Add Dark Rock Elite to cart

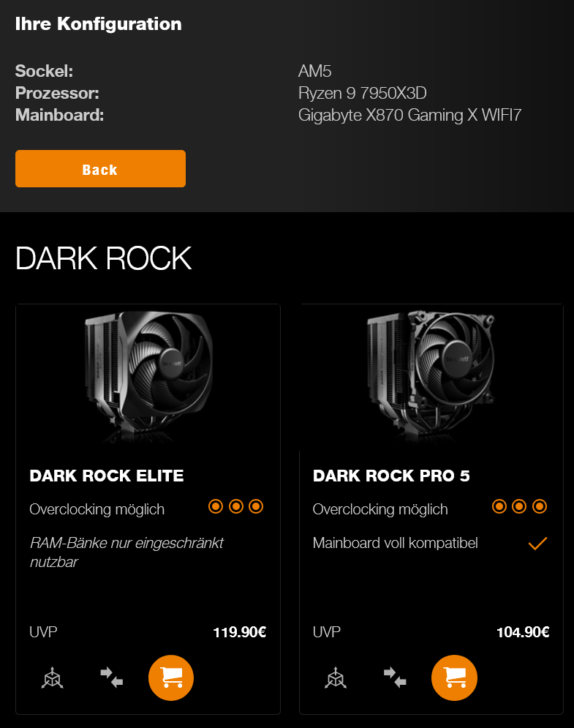click(x=171, y=678)
